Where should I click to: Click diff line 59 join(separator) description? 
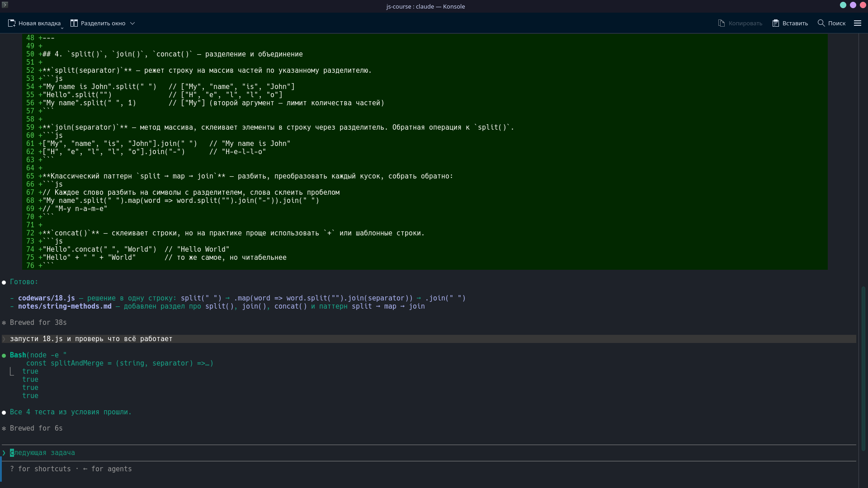pos(278,127)
